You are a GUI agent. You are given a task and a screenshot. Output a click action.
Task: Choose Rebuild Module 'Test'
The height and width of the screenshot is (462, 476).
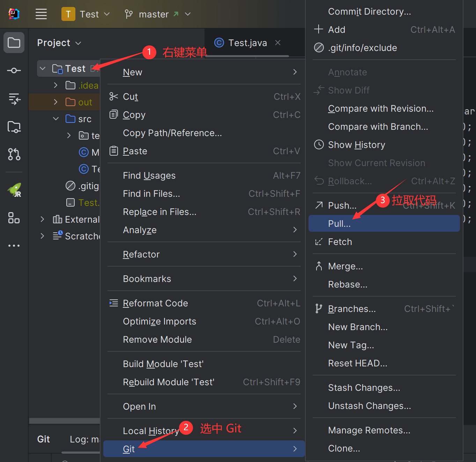204,382
